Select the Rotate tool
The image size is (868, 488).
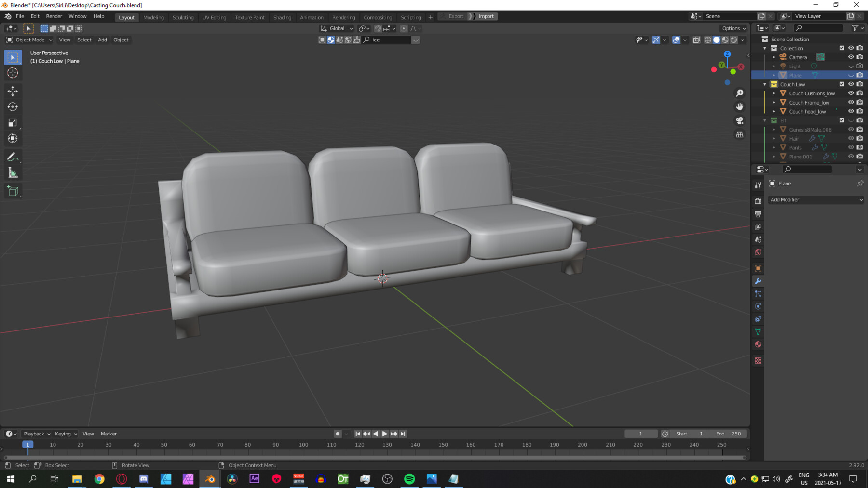pyautogui.click(x=13, y=107)
